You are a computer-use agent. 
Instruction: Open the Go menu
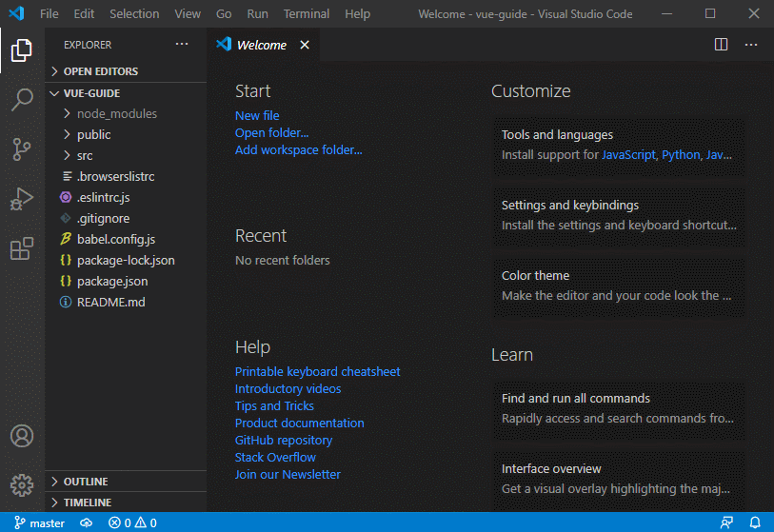coord(224,14)
